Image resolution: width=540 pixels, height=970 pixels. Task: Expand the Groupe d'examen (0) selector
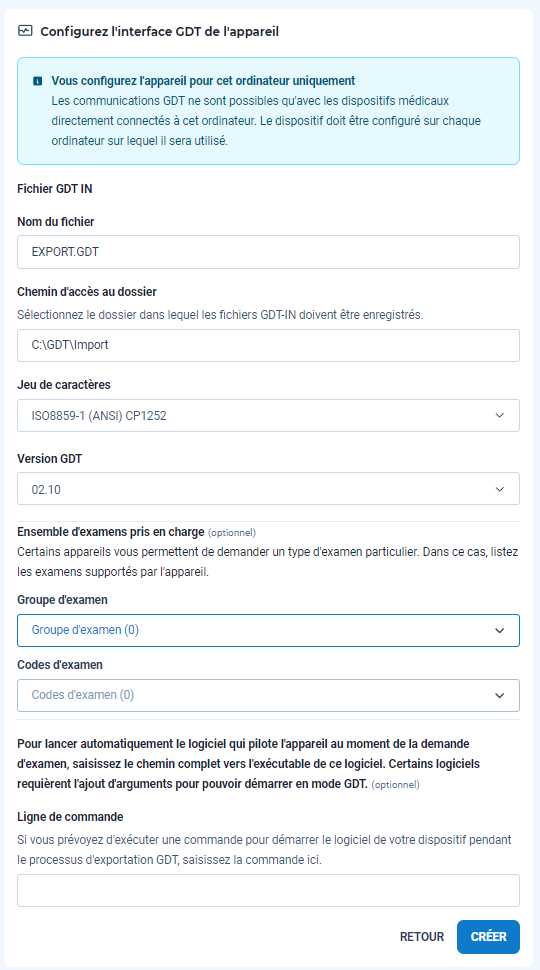[268, 630]
